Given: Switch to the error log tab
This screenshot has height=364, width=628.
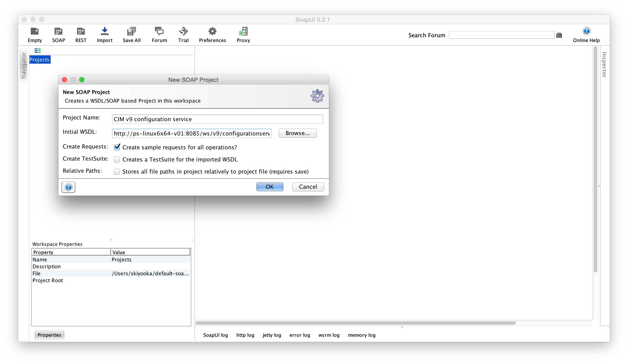Looking at the screenshot, I should [x=300, y=335].
